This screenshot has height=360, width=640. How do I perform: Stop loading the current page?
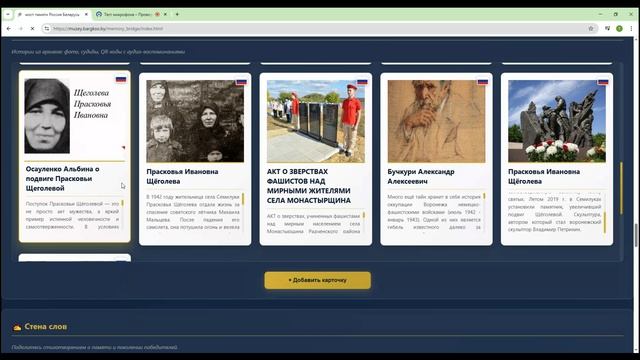(33, 29)
